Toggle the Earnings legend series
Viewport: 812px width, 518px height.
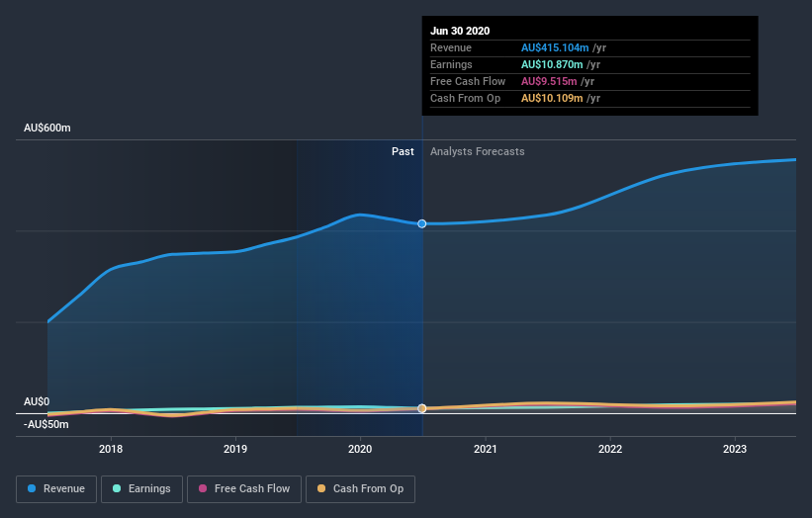[141, 489]
